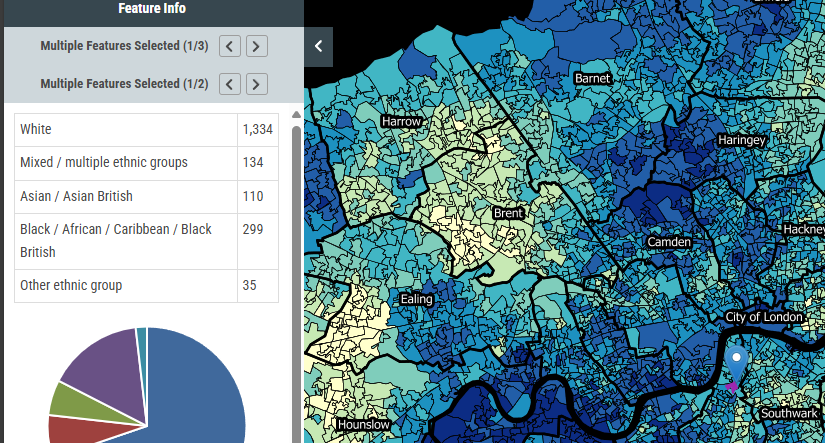Click the scrollbar up arrow in Feature Info
This screenshot has height=443, width=825.
pos(296,115)
